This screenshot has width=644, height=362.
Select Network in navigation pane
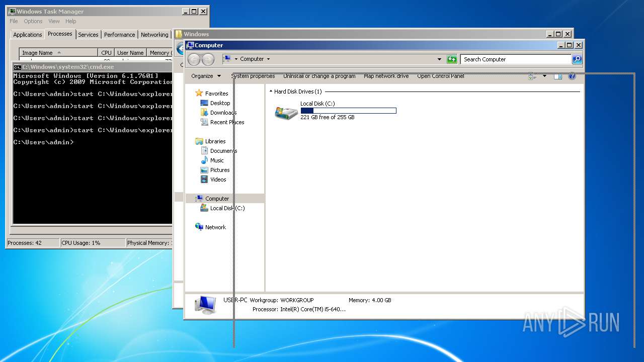(210, 227)
